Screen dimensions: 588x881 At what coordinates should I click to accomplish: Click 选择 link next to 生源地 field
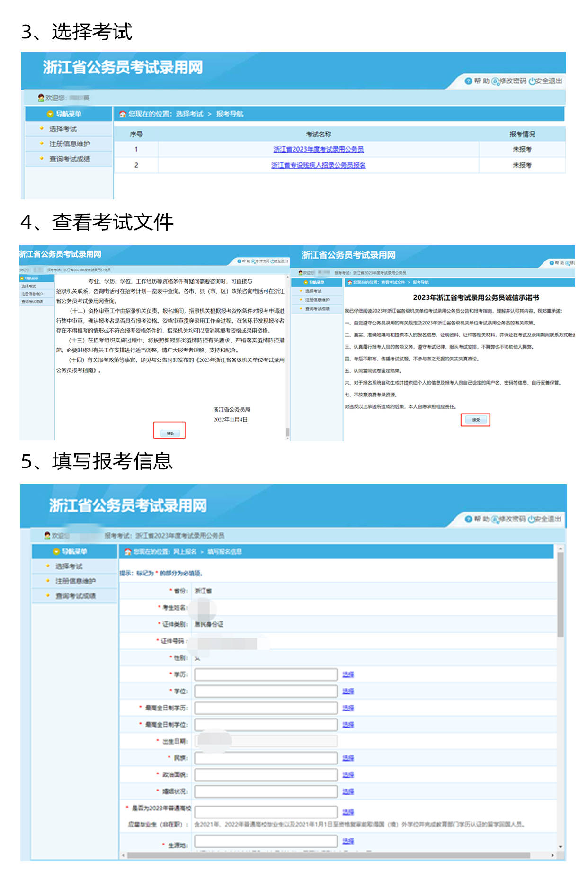(x=348, y=841)
